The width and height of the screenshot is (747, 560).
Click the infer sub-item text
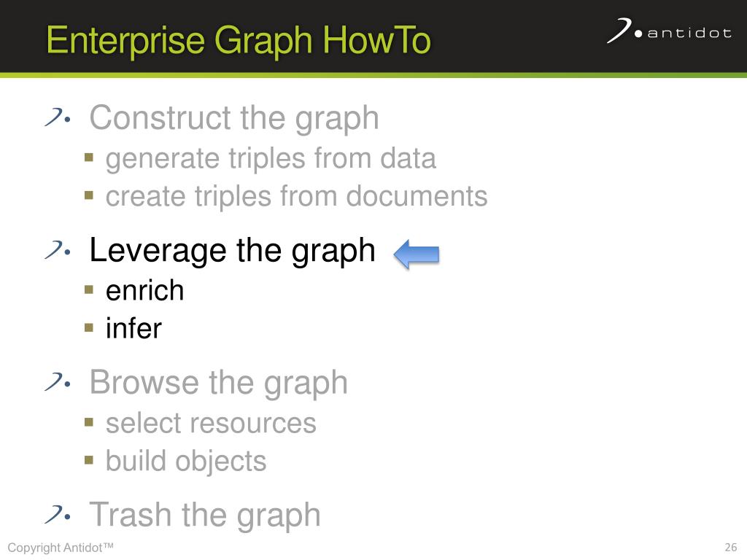(134, 328)
